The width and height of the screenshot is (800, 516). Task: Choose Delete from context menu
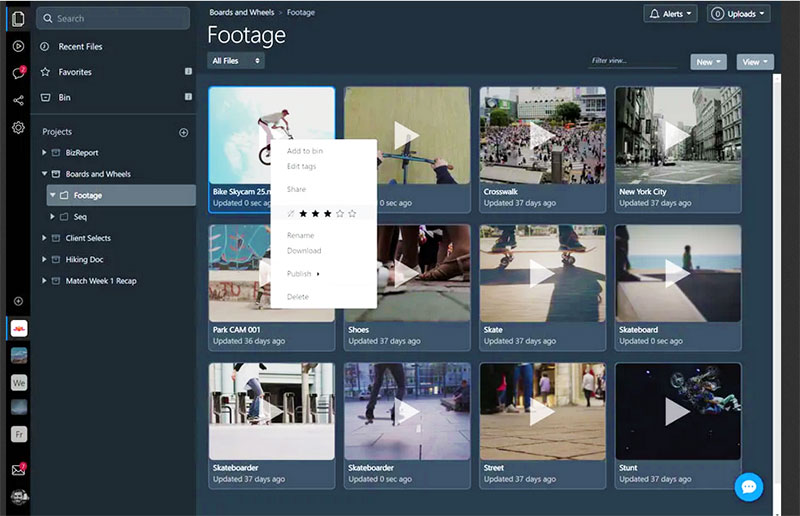(x=298, y=297)
